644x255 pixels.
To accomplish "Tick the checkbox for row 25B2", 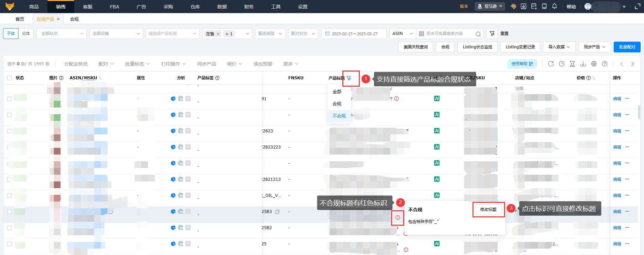I will [9, 228].
